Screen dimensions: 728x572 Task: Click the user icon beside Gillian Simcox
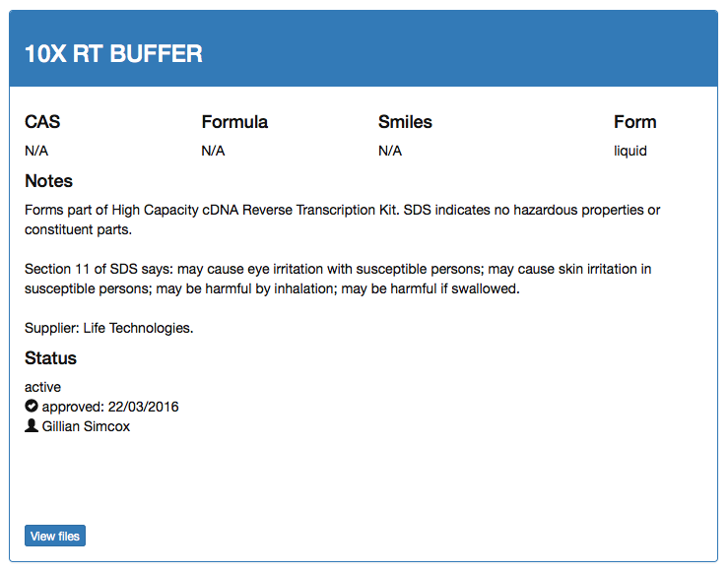click(x=32, y=426)
